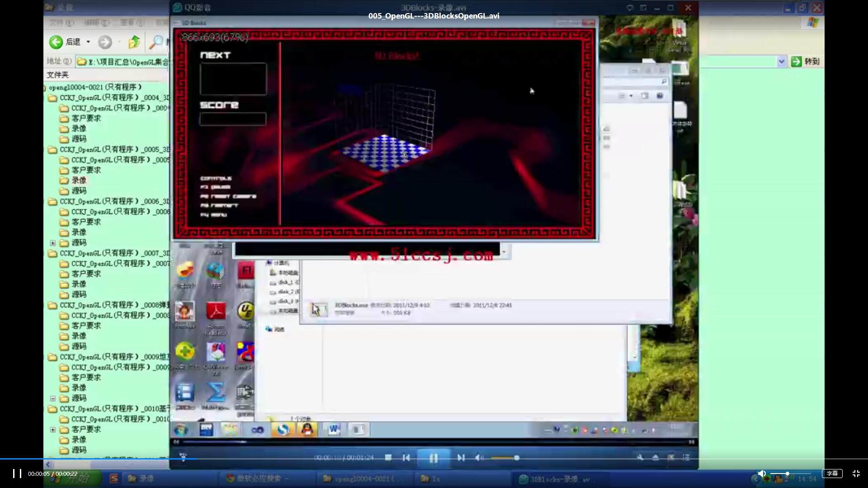Click DEV icon in recorded taskbar
The height and width of the screenshot is (488, 868).
point(206,429)
